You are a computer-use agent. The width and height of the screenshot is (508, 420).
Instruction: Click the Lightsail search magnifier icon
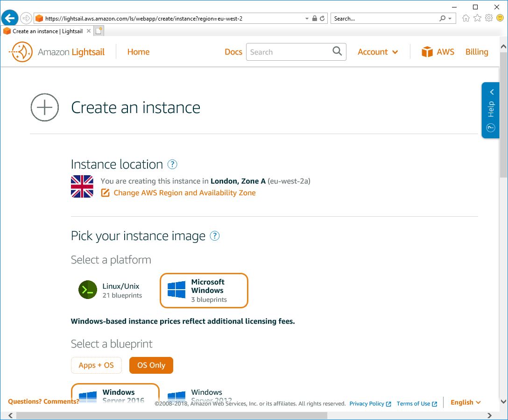[x=337, y=51]
